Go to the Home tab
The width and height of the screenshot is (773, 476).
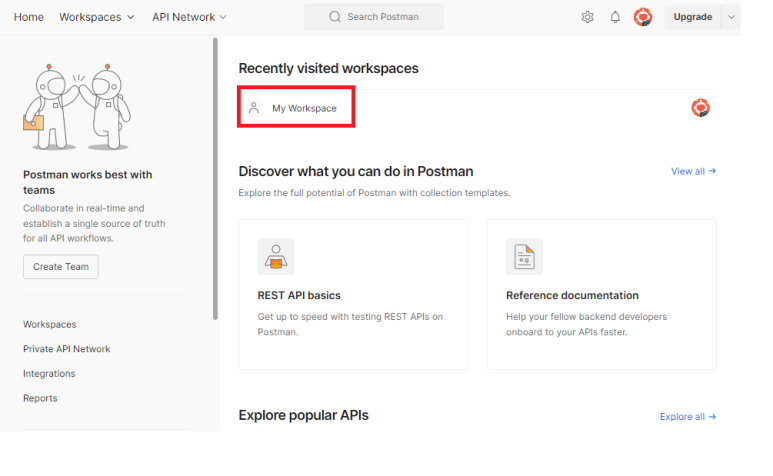pos(29,17)
